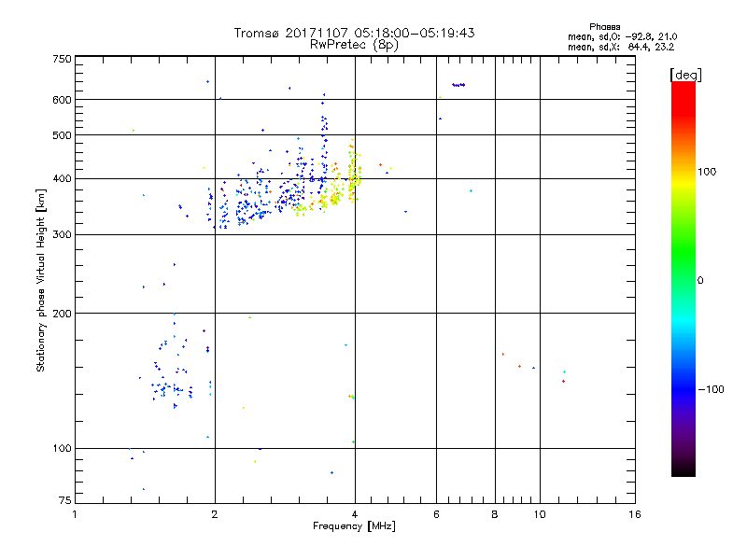Click the y-axis tick label '750'
Viewport: 747px width, 560px height.
pos(62,59)
